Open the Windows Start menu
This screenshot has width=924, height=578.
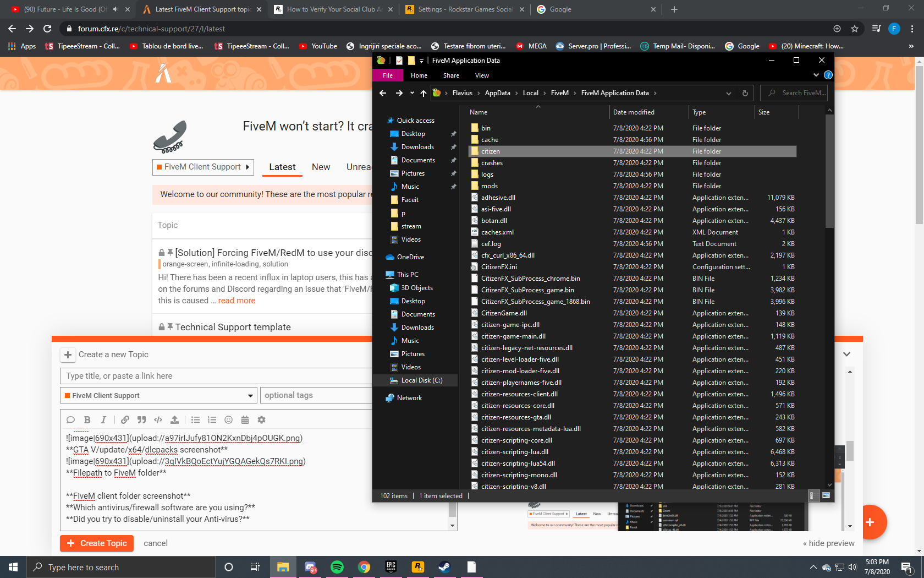point(13,567)
